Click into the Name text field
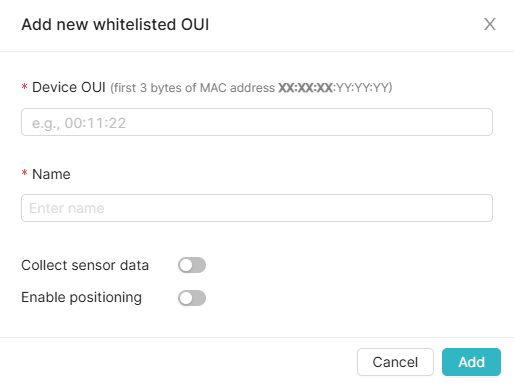Image resolution: width=514 pixels, height=384 pixels. point(257,208)
